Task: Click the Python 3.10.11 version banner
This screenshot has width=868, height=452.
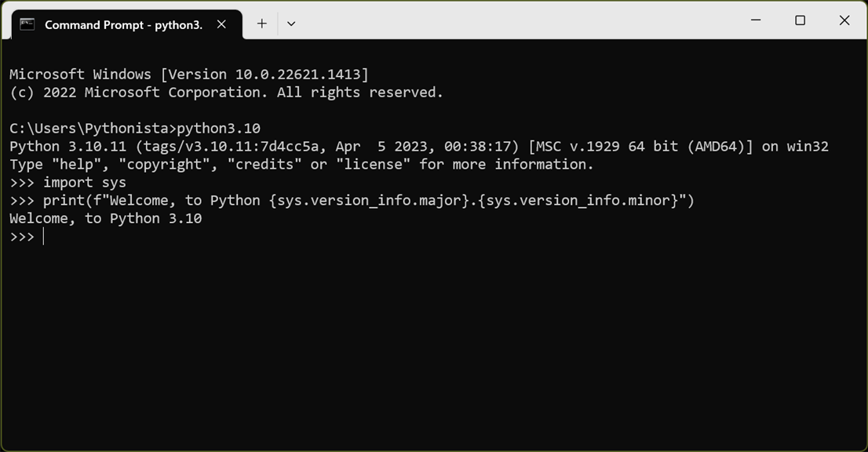Action: click(x=418, y=147)
